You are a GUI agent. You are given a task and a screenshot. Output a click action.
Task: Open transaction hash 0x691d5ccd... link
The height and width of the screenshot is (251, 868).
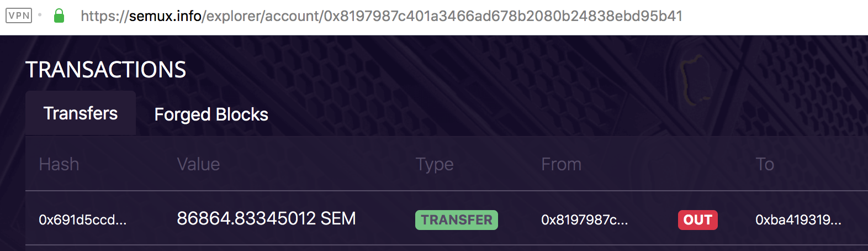tap(83, 220)
